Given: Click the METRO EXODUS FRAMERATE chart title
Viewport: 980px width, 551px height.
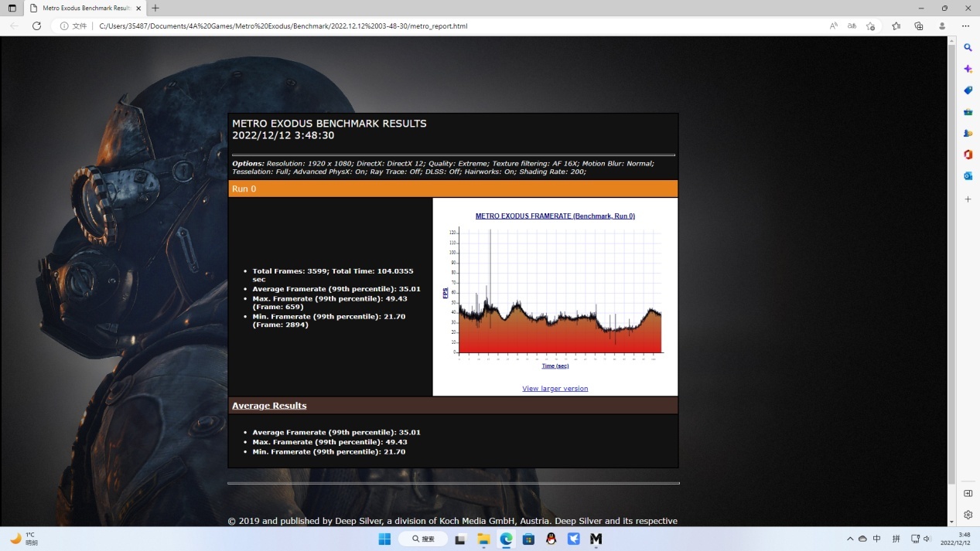Looking at the screenshot, I should [x=555, y=216].
